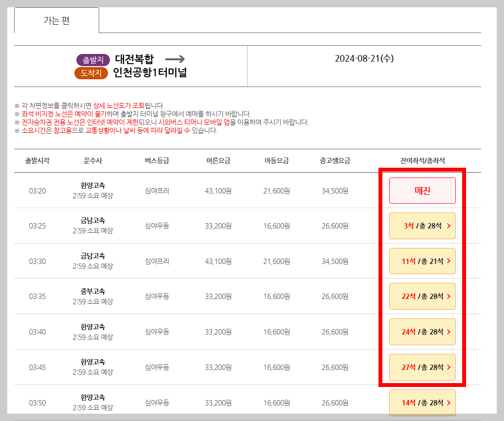Screen dimensions: 504x421
Task: Click 33,200원 adult fare in the 03:35 row
Action: [218, 297]
